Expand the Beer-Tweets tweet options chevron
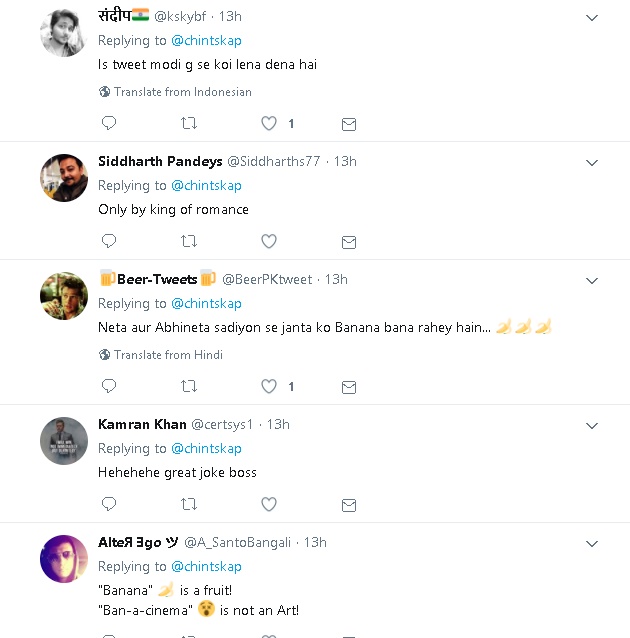The height and width of the screenshot is (638, 630). pyautogui.click(x=591, y=280)
